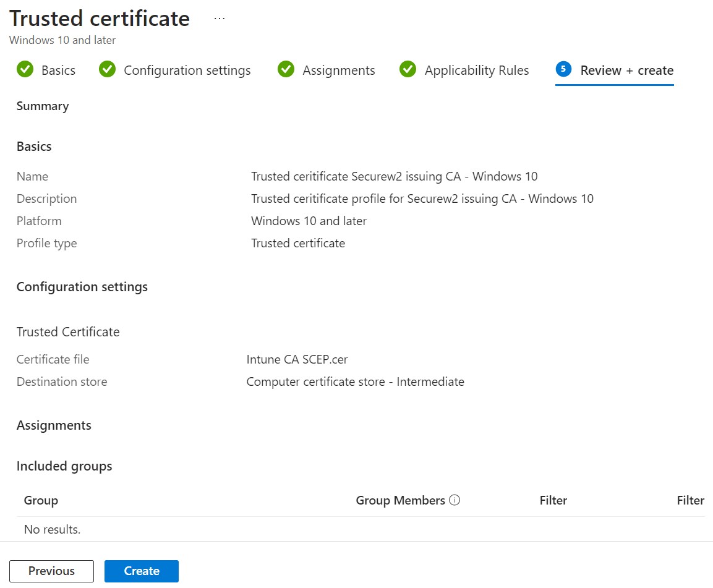Go to the Basics step tab
Screen dimensions: 713x588
pyautogui.click(x=46, y=70)
